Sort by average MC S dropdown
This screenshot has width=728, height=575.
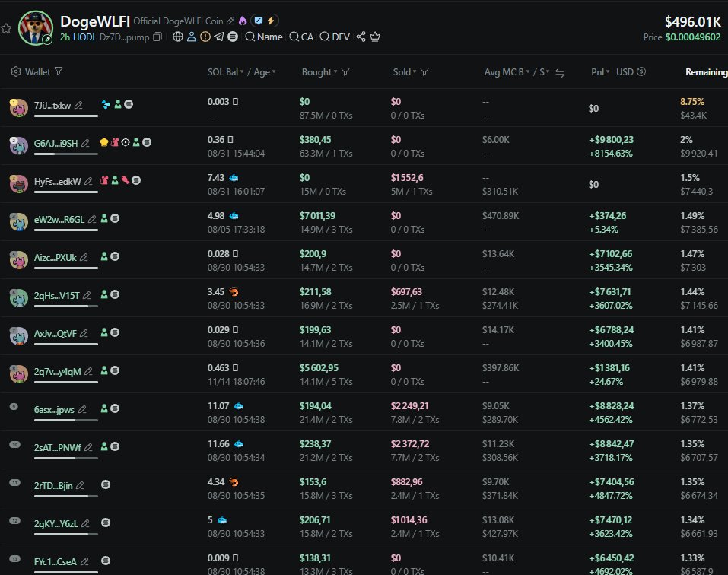pos(545,72)
